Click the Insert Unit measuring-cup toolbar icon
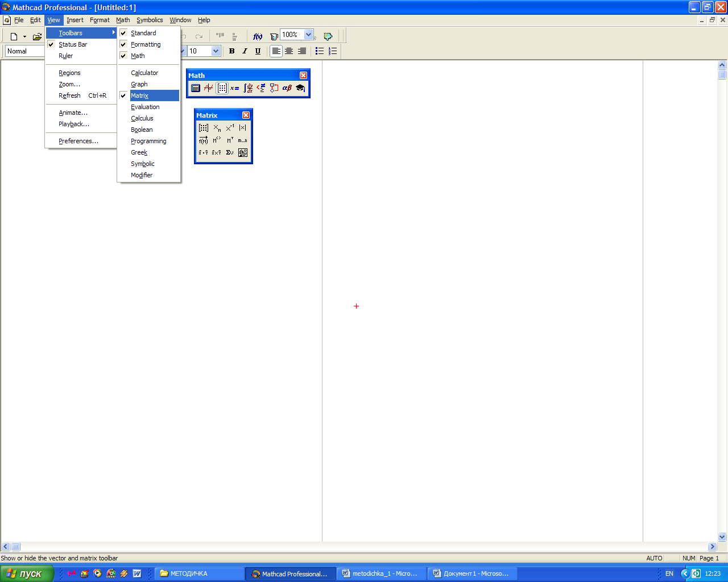This screenshot has height=582, width=728. coord(274,36)
